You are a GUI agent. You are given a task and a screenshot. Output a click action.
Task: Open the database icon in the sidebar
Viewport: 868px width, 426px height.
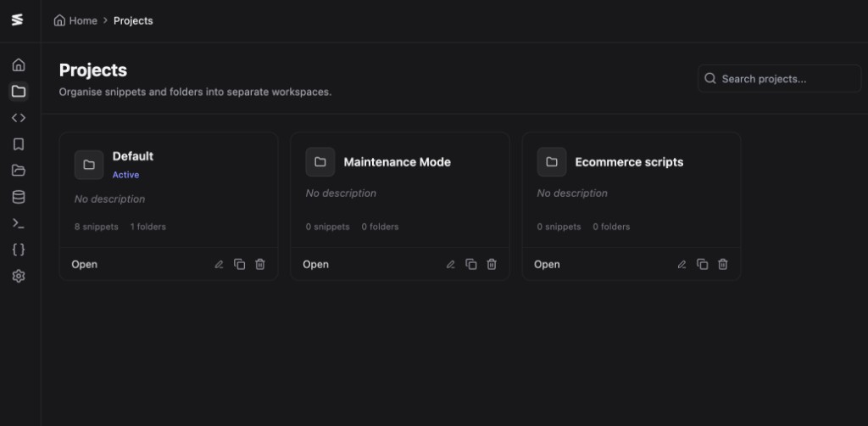click(19, 197)
